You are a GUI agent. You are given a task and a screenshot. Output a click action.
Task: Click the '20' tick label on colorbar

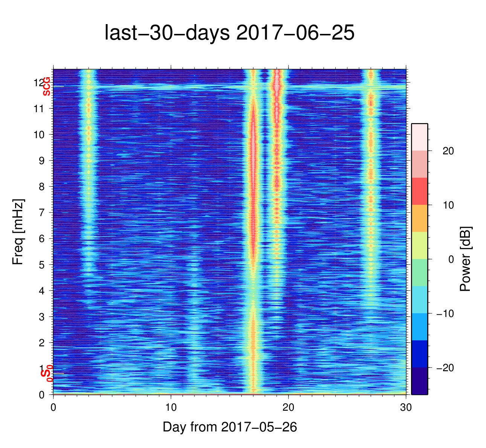(x=448, y=151)
